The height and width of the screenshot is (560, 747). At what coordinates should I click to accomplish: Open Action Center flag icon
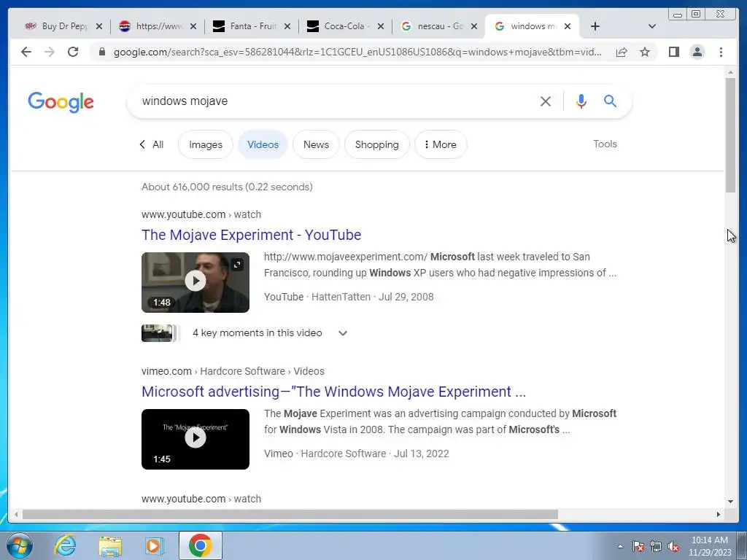[638, 546]
